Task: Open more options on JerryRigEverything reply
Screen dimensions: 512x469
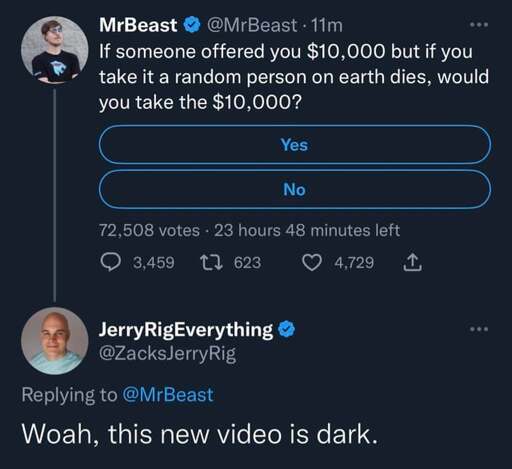Action: 479,329
